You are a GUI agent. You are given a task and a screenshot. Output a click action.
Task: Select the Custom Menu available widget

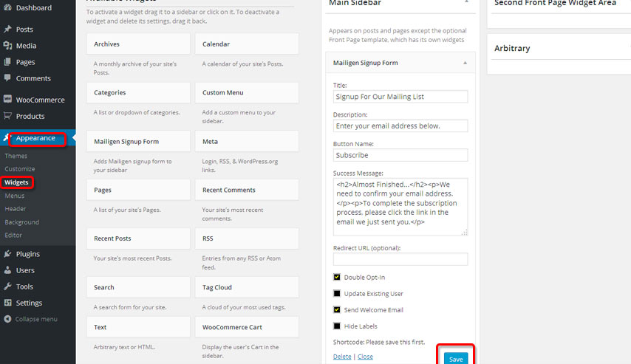tap(247, 92)
